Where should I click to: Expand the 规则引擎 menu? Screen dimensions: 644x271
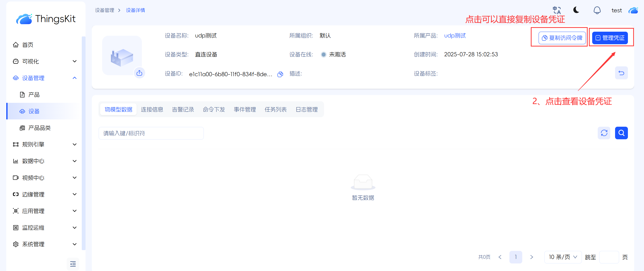(74, 144)
